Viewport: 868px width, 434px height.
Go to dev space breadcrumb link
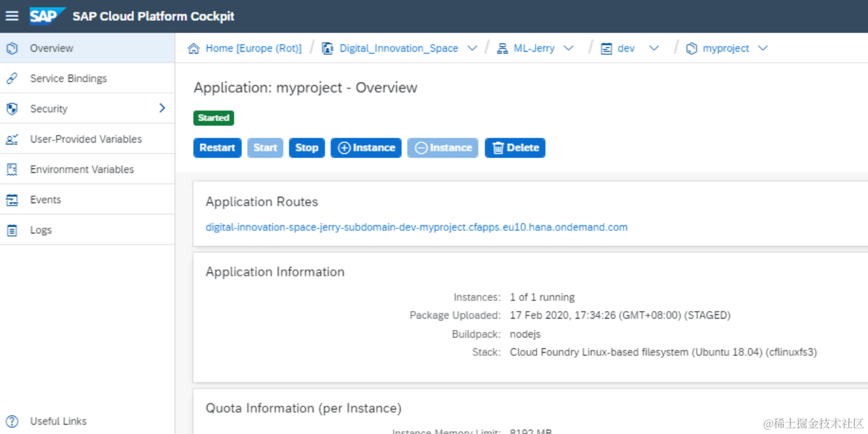click(x=626, y=49)
